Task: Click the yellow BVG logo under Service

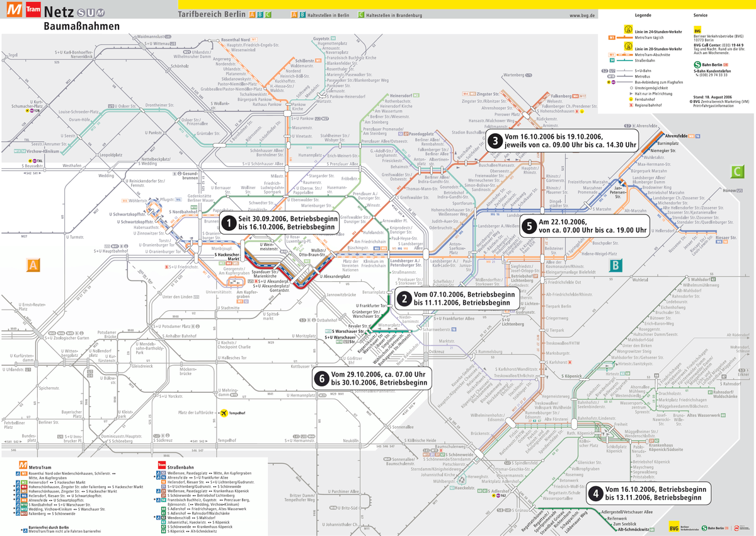Action: 697,30
